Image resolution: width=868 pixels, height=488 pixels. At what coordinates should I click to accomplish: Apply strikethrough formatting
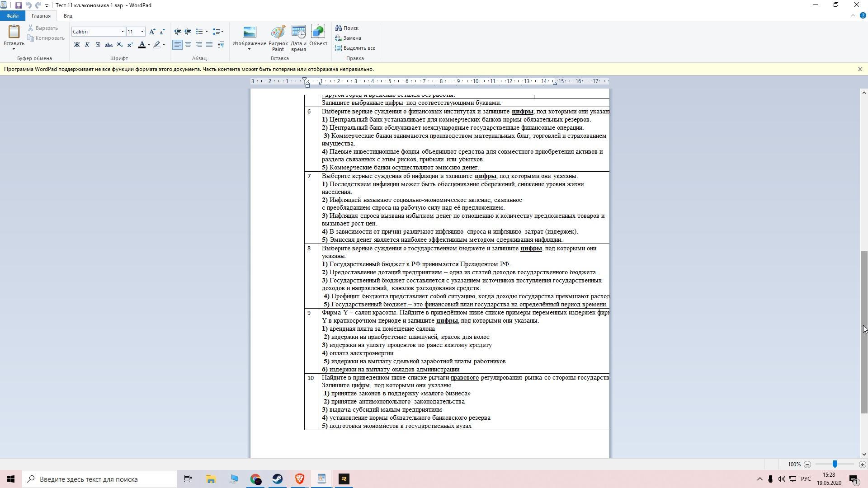[x=108, y=45]
